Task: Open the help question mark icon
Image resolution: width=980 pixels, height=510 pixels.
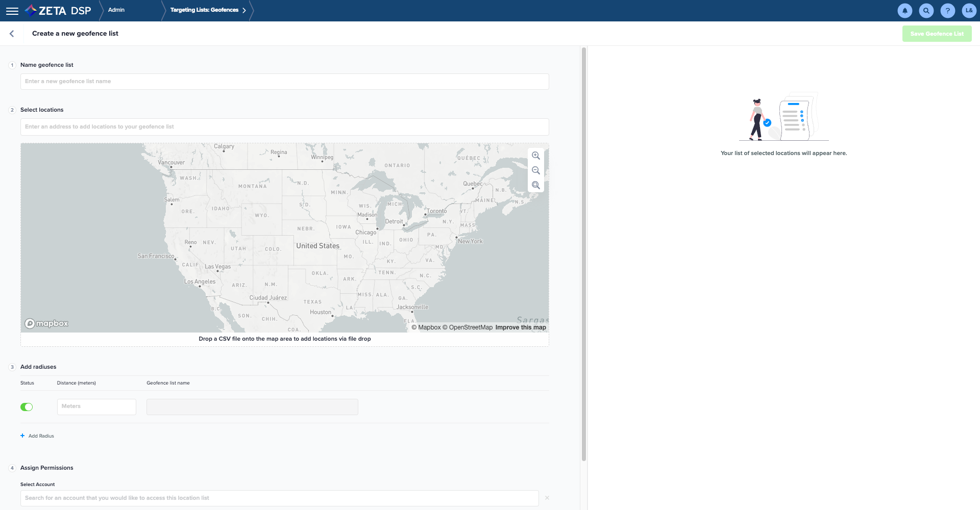Action: click(947, 11)
